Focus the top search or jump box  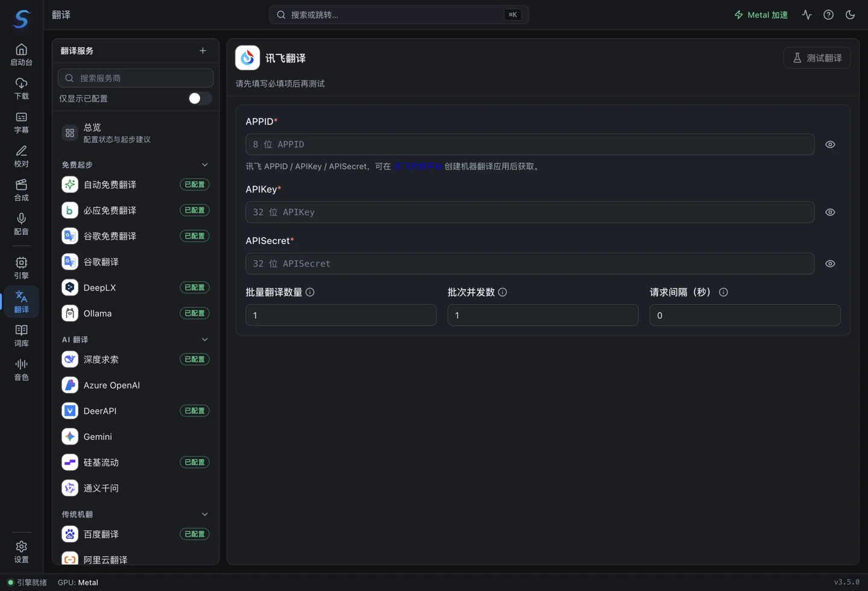click(398, 14)
